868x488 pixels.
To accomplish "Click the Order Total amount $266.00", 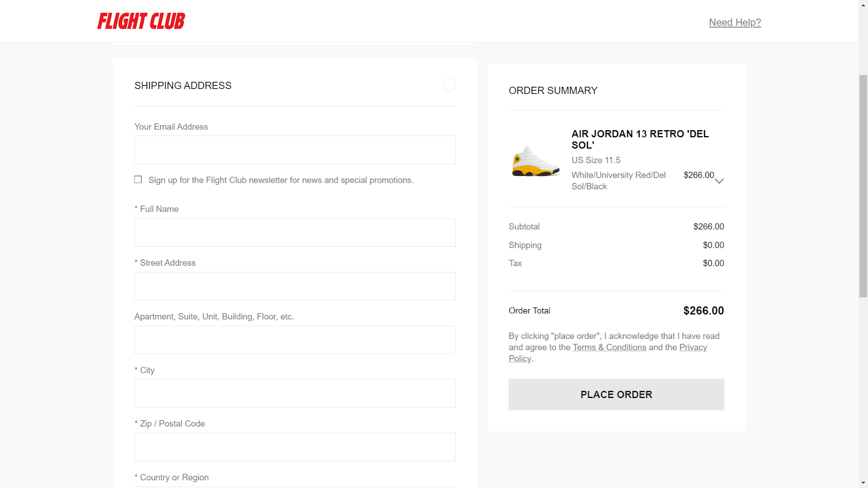I will pyautogui.click(x=704, y=311).
